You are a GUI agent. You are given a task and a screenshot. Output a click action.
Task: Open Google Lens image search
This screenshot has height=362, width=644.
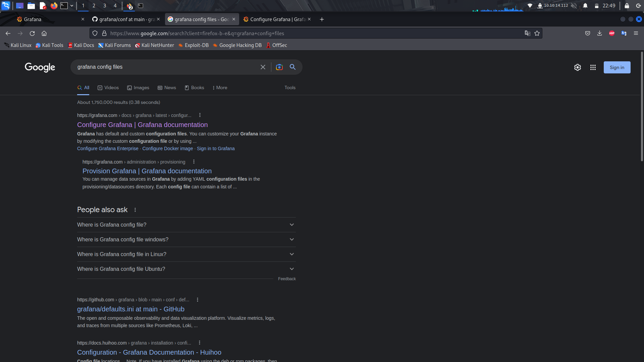coord(279,67)
